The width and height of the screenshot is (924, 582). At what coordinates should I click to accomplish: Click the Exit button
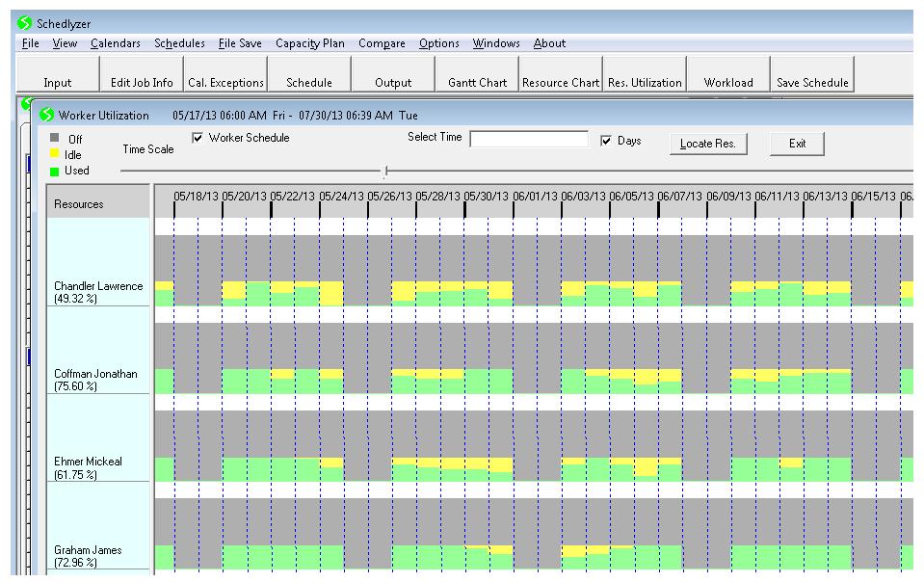pos(797,144)
